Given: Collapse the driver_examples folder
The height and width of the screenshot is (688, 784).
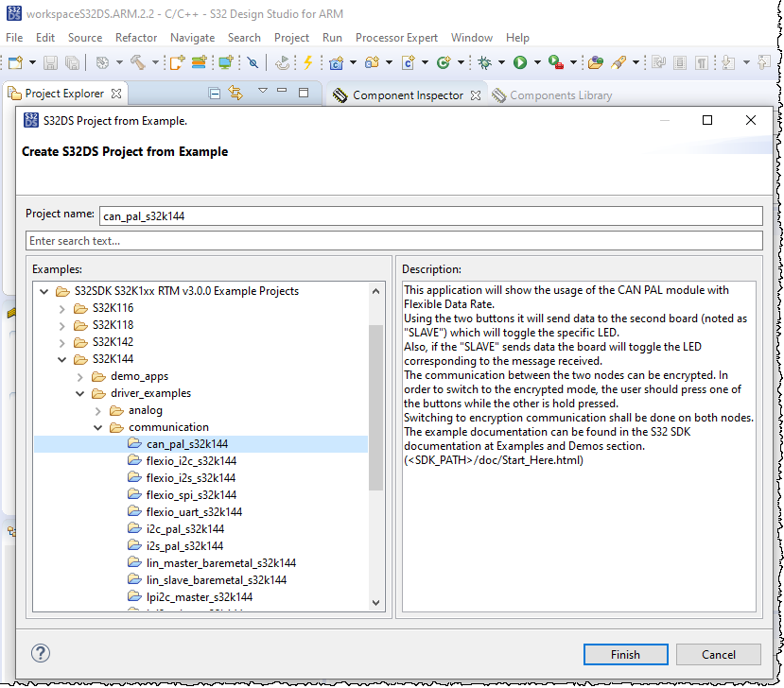Looking at the screenshot, I should (x=80, y=393).
